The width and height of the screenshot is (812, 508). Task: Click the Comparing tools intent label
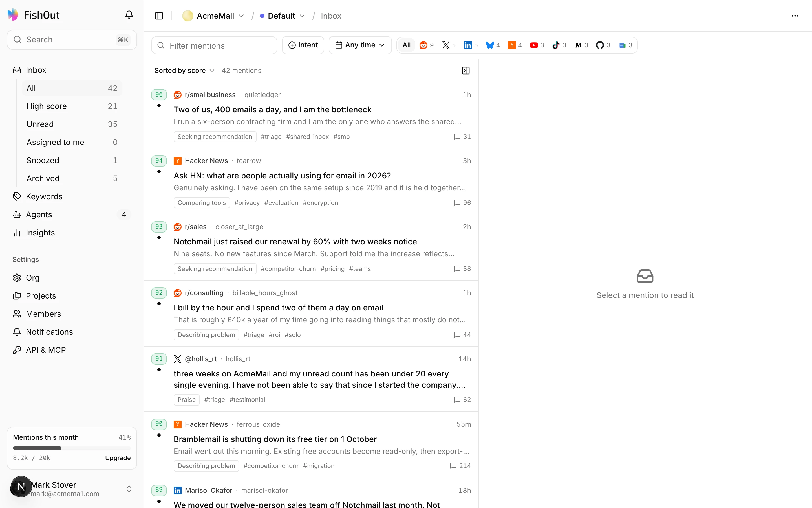tap(202, 203)
